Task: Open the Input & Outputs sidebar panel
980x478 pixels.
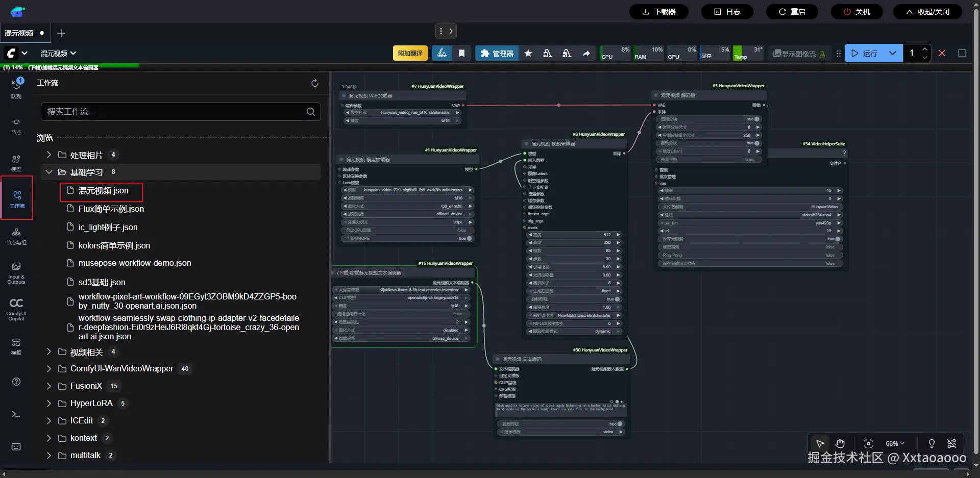Action: tap(16, 273)
